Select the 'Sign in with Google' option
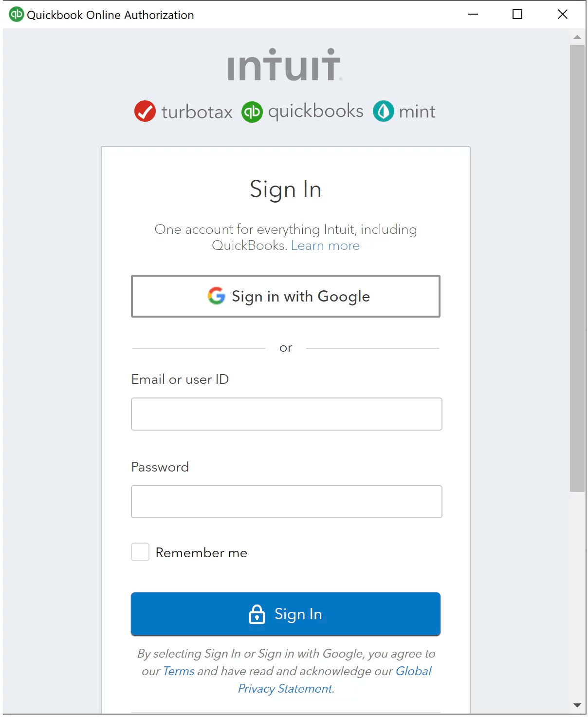This screenshot has width=588, height=718. tap(286, 296)
